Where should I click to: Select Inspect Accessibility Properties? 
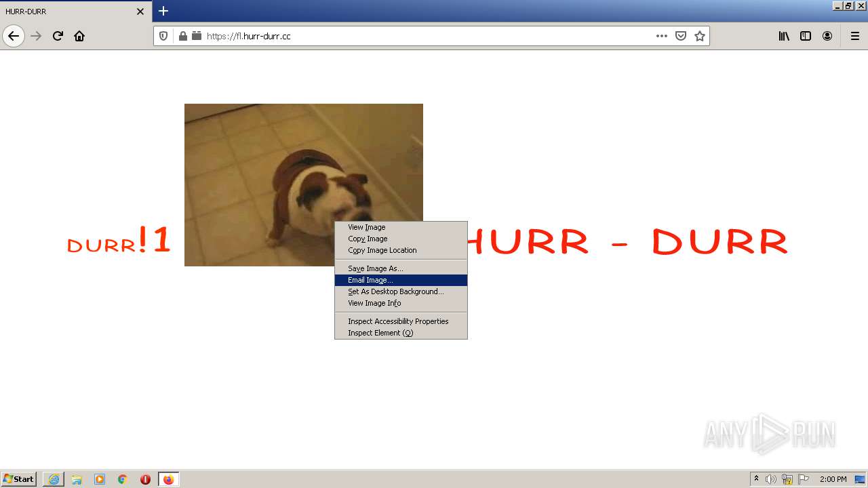point(401,321)
